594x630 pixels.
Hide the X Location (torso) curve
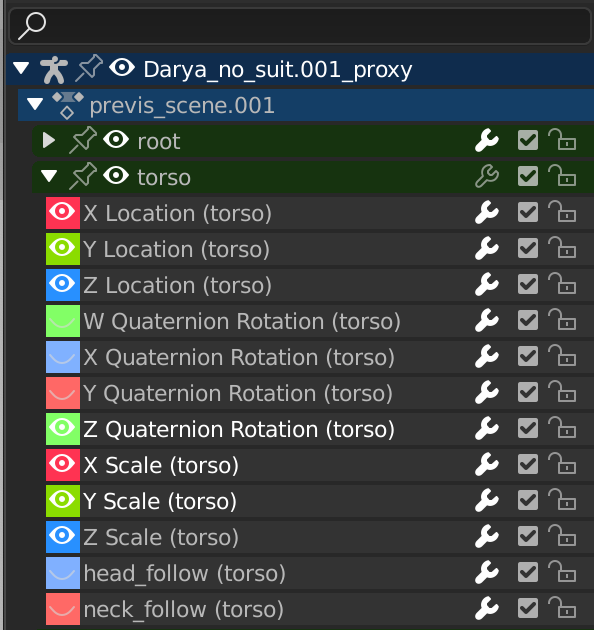click(63, 213)
